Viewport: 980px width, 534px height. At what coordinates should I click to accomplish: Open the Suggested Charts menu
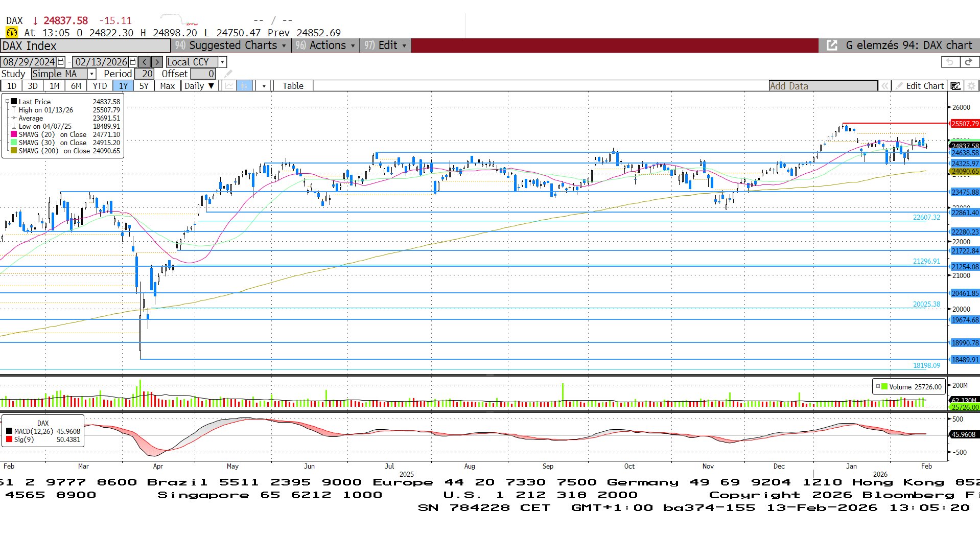[x=232, y=45]
